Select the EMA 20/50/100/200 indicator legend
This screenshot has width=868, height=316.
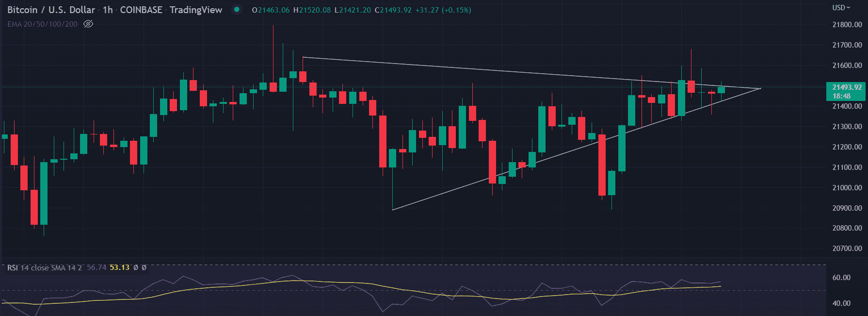(x=42, y=24)
